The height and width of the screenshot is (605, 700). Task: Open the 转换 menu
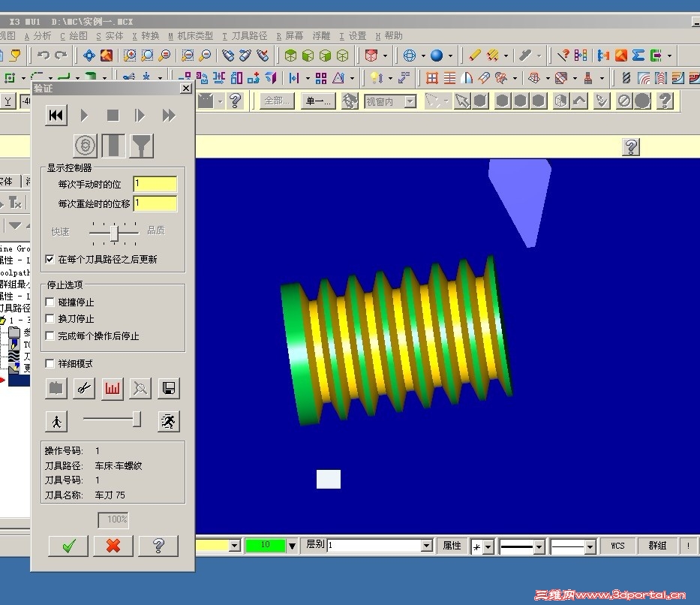click(146, 36)
